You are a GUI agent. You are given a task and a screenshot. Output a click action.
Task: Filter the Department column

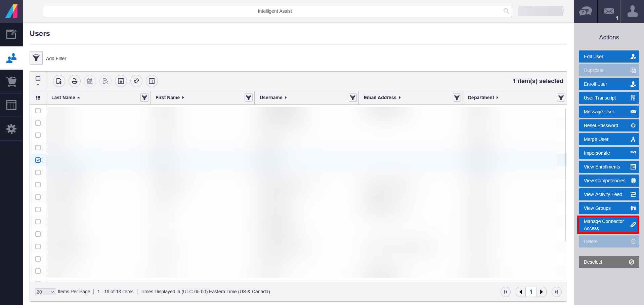[561, 98]
